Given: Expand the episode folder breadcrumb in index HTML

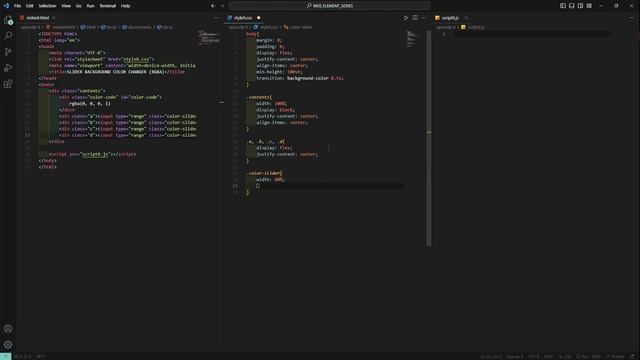Looking at the screenshot, I should (x=30, y=27).
